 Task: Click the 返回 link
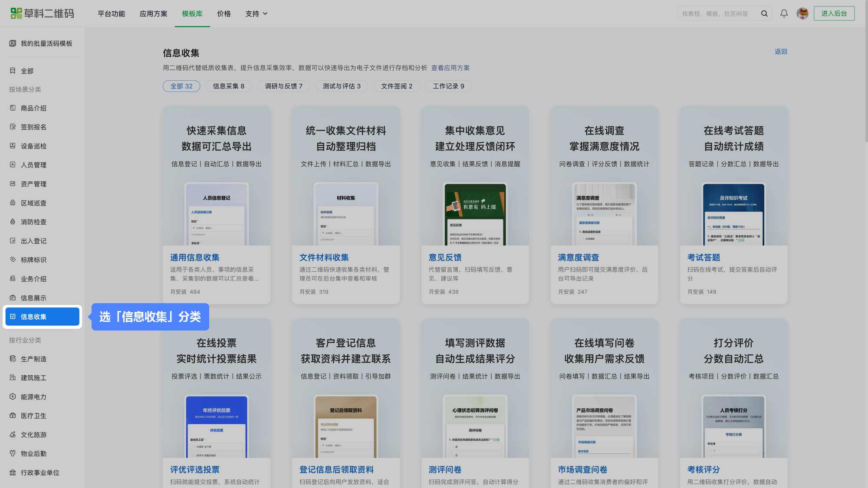tap(781, 52)
